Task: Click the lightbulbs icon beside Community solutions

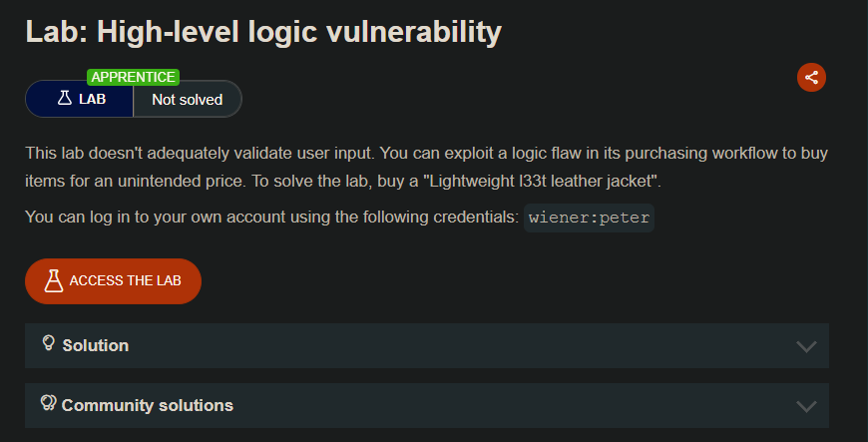Action: coord(48,403)
